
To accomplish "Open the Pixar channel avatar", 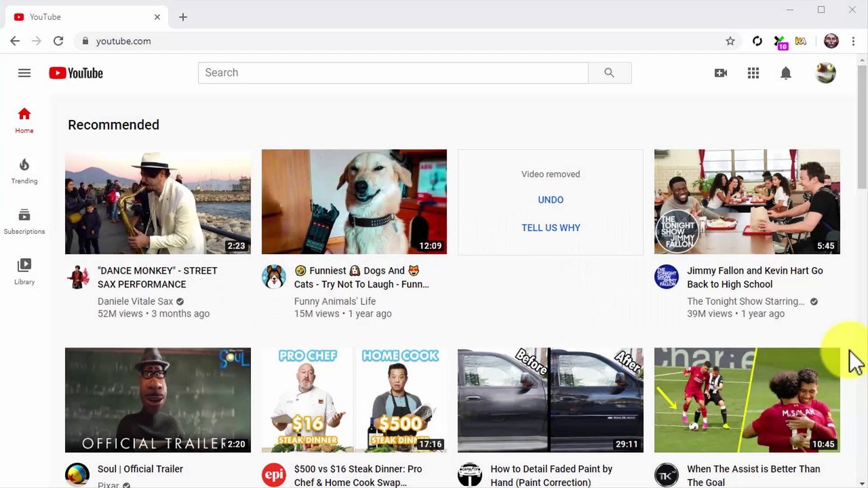I will pyautogui.click(x=77, y=475).
